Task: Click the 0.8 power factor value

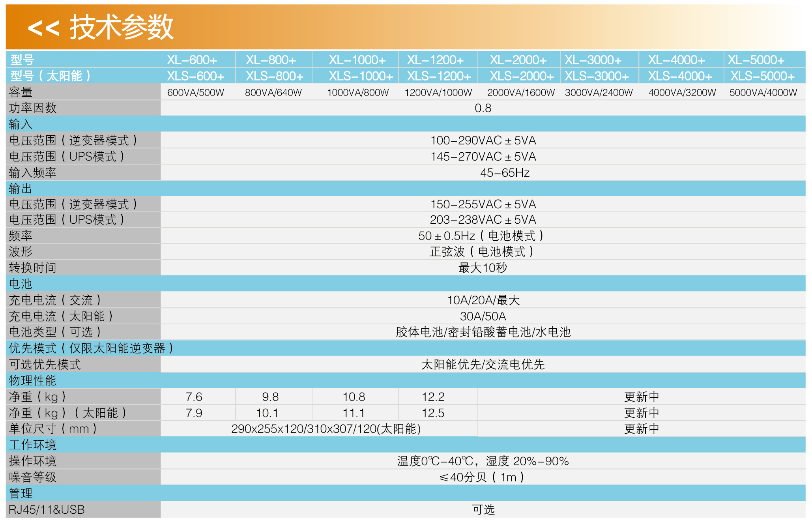Action: (x=485, y=108)
